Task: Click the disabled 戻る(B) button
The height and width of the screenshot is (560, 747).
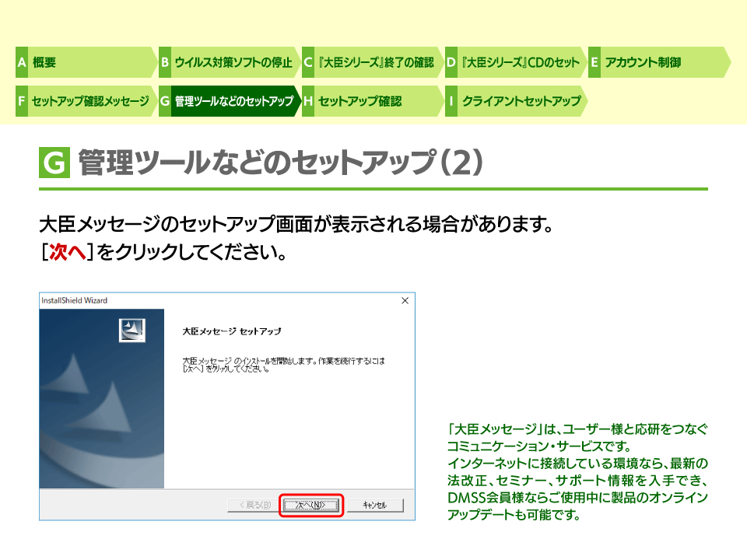Action: click(x=255, y=505)
